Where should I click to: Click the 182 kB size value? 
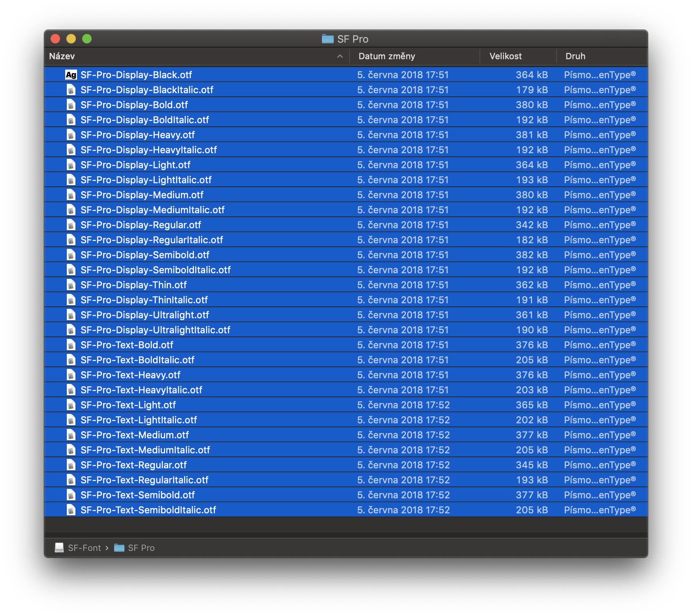(532, 240)
